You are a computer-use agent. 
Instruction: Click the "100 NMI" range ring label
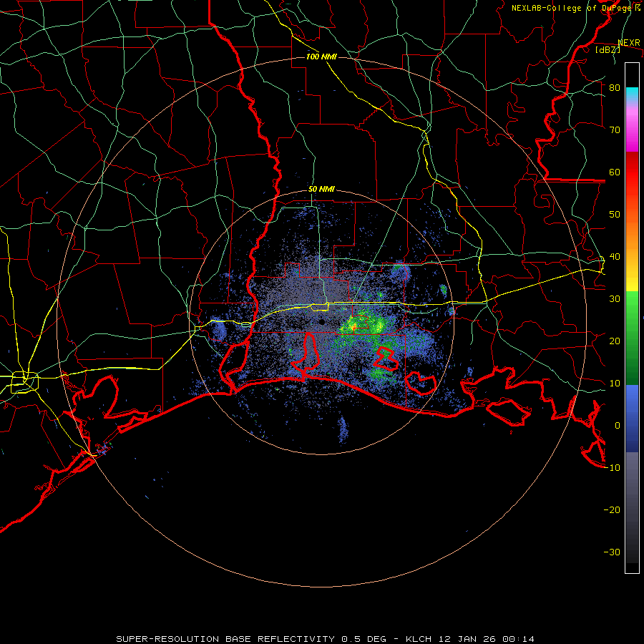[x=321, y=57]
